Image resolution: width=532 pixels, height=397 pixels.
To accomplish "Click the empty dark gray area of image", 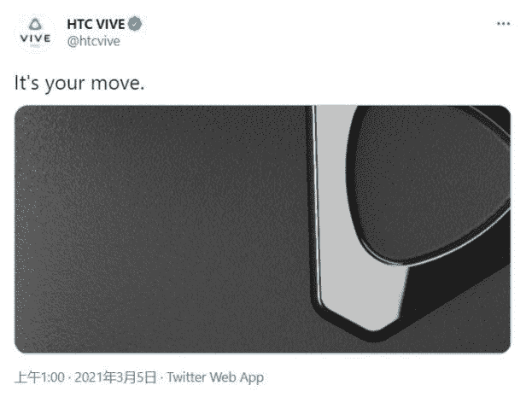I will [160, 230].
